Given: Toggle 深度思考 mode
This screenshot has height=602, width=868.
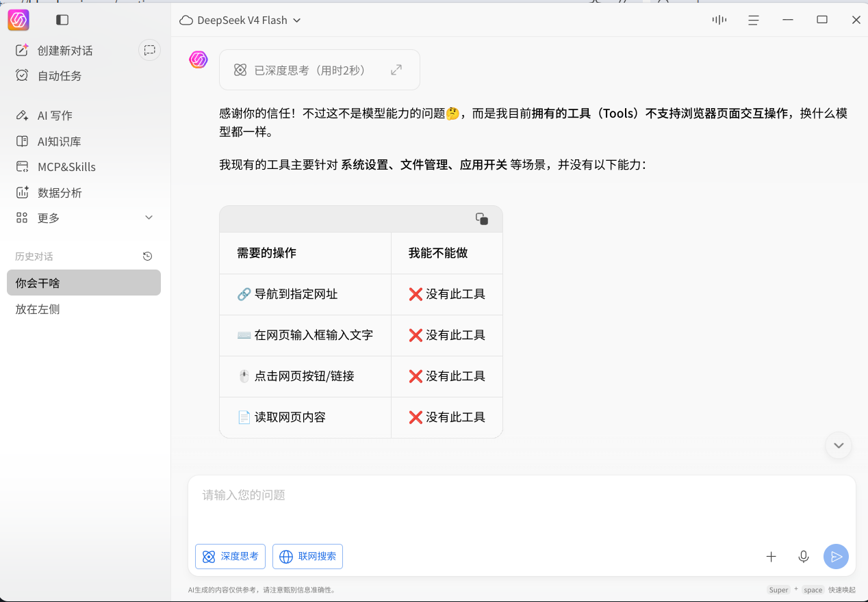Looking at the screenshot, I should coord(230,556).
